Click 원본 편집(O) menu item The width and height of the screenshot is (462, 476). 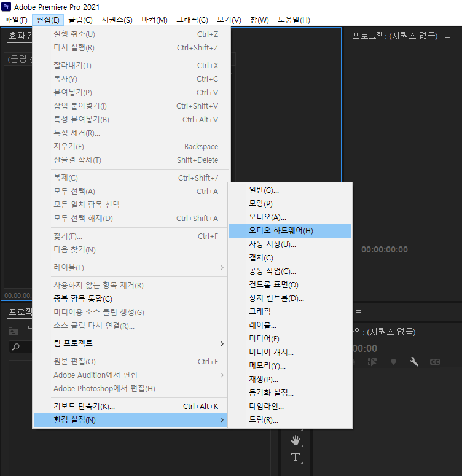tap(130, 362)
